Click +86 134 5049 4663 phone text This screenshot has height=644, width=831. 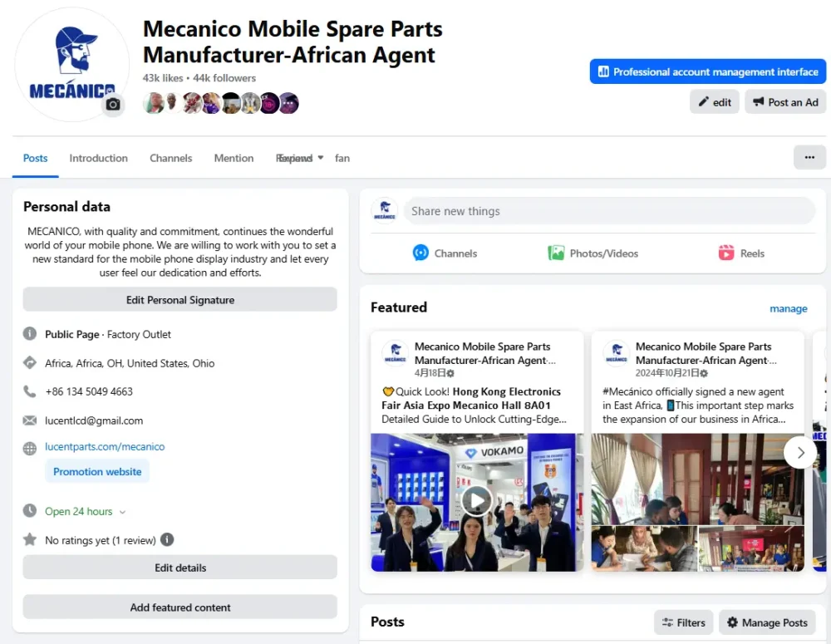click(89, 391)
